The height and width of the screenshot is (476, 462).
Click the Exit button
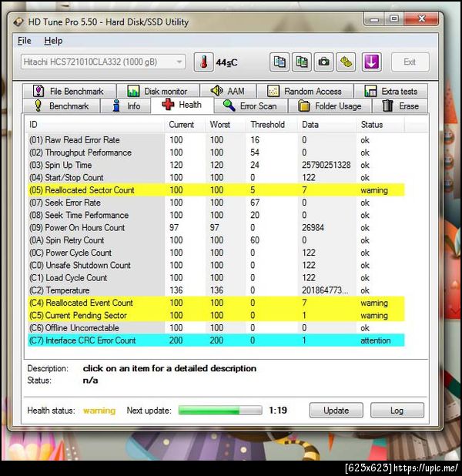(410, 62)
